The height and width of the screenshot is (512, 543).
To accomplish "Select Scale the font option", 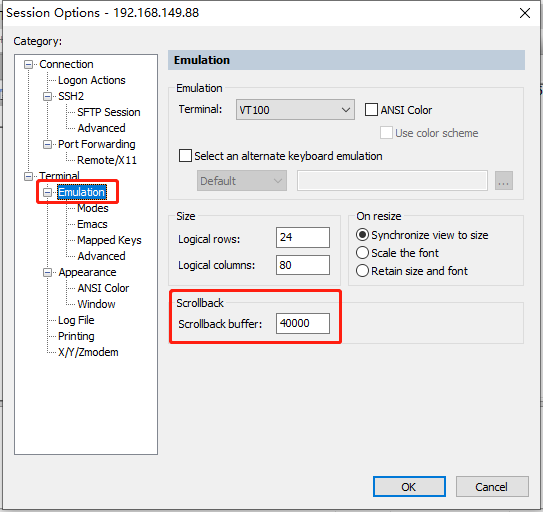I will tap(362, 253).
